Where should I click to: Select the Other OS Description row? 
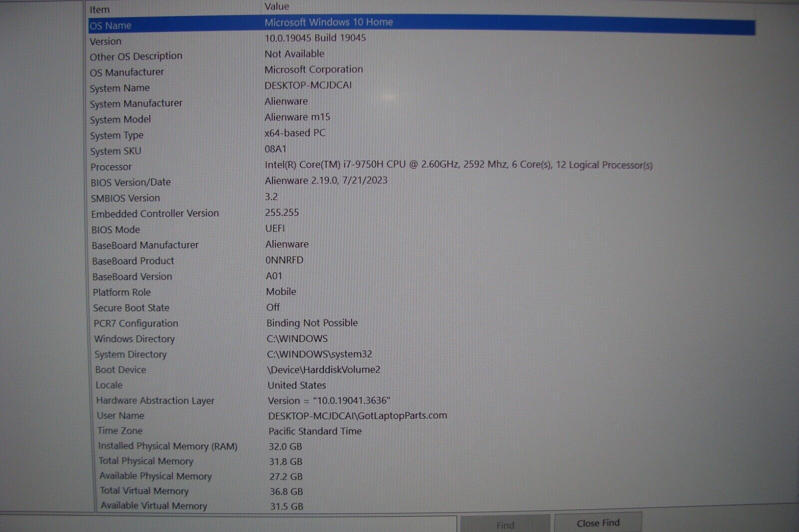tap(421, 55)
